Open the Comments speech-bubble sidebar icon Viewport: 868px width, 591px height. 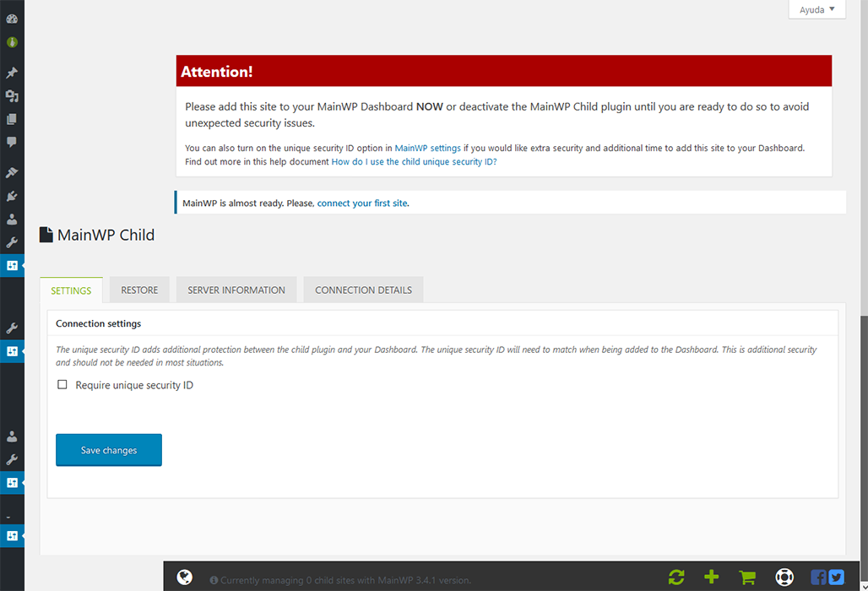coord(12,142)
